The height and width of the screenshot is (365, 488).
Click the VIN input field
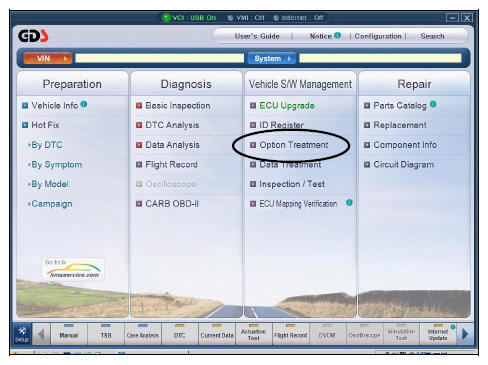pos(159,58)
